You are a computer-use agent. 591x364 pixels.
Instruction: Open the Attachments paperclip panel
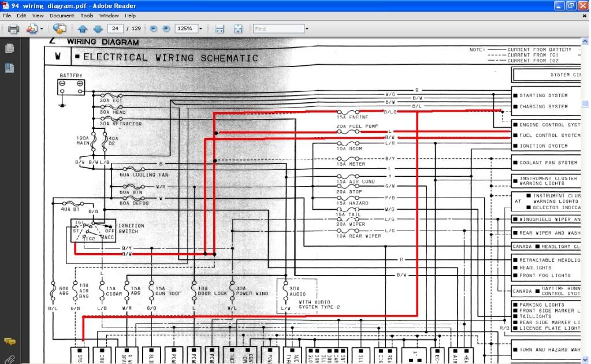click(x=9, y=358)
